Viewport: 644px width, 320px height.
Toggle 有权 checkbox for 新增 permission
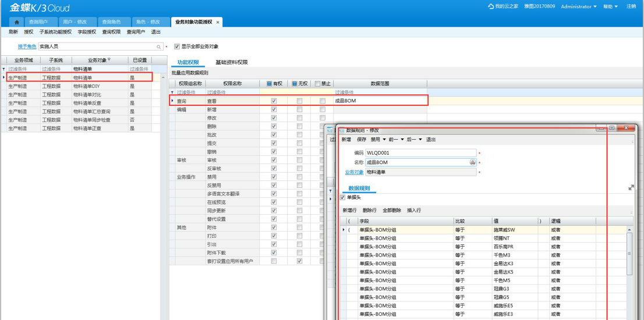tap(274, 109)
